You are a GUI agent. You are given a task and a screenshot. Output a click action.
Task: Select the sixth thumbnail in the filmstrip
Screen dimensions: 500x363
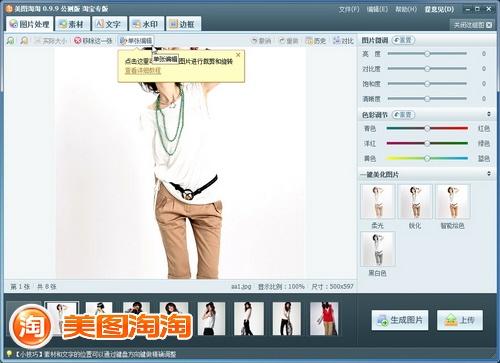coord(249,319)
